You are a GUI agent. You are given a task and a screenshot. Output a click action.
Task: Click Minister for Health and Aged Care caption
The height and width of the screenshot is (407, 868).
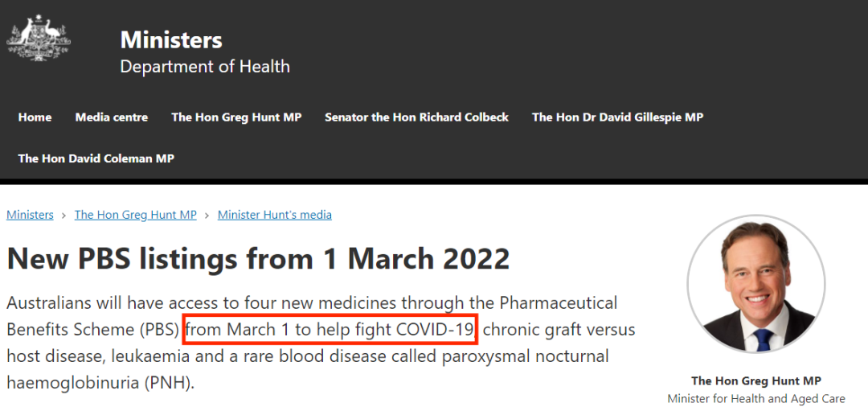(x=756, y=398)
